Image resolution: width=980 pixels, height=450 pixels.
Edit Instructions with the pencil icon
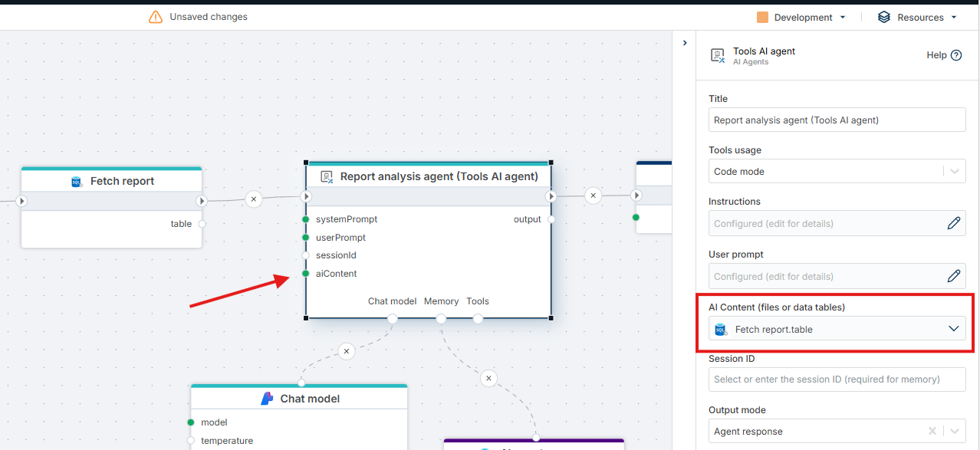[954, 223]
